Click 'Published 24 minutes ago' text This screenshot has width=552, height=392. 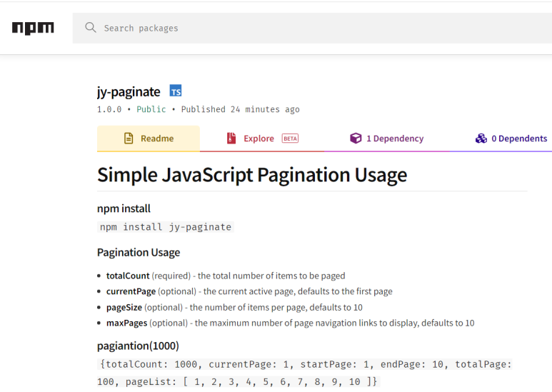241,109
